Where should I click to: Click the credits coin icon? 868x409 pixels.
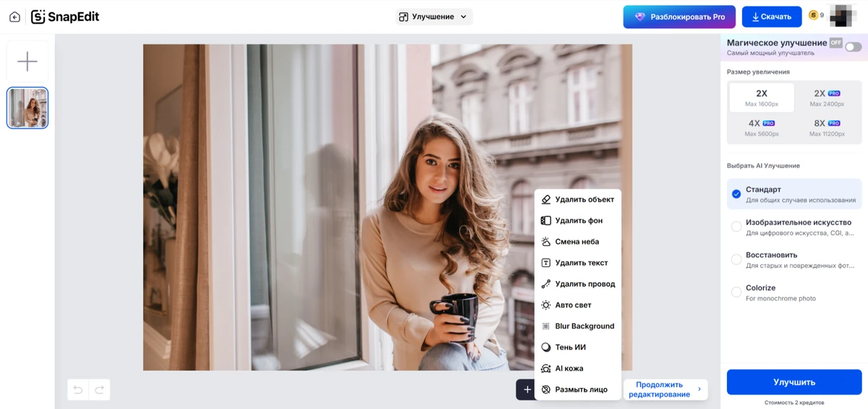click(813, 15)
